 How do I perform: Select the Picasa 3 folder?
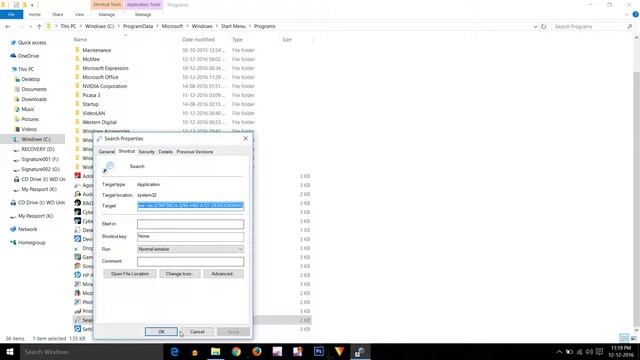tap(91, 95)
